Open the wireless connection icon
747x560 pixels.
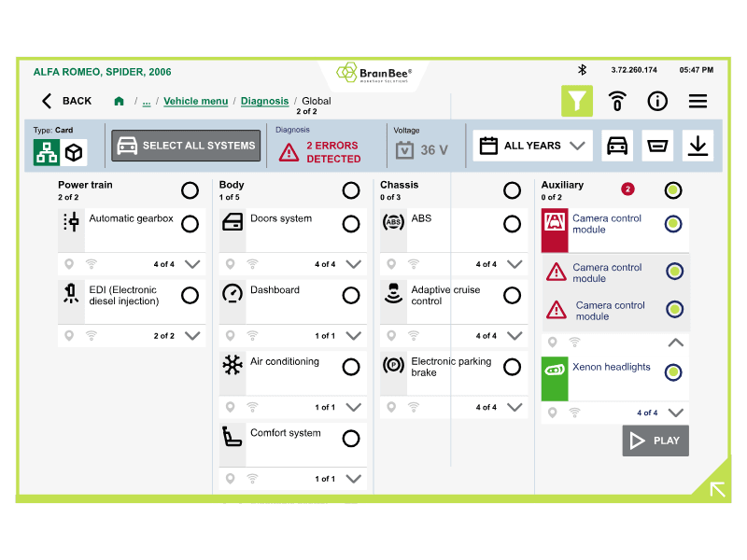tap(617, 101)
